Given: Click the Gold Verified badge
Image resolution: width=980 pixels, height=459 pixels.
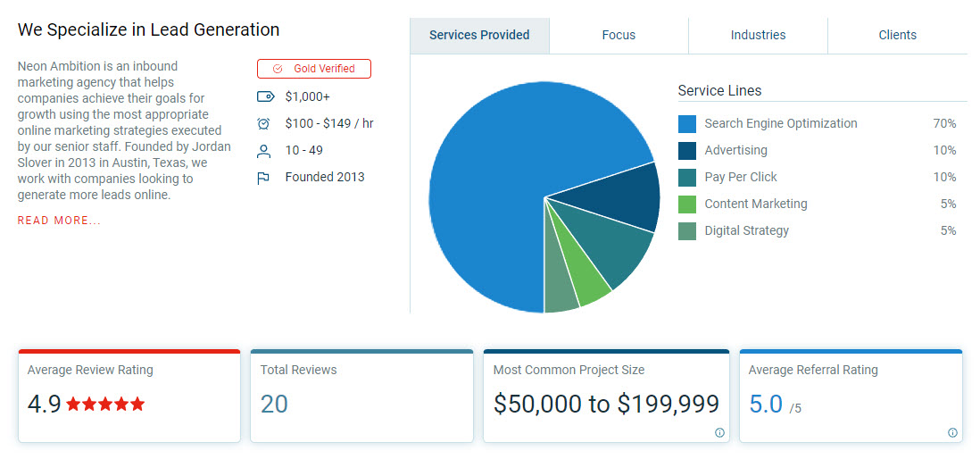Looking at the screenshot, I should click(314, 69).
